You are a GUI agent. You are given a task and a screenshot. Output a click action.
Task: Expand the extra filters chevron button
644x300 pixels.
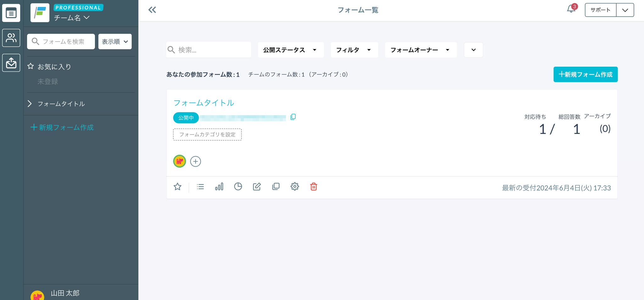pos(474,50)
